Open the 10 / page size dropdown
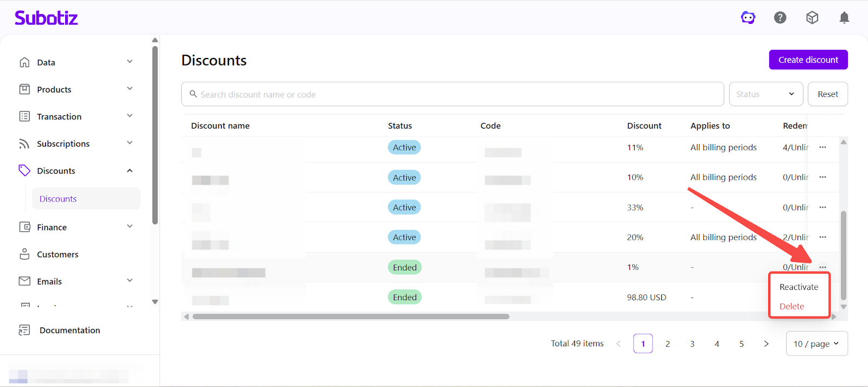 pyautogui.click(x=816, y=344)
